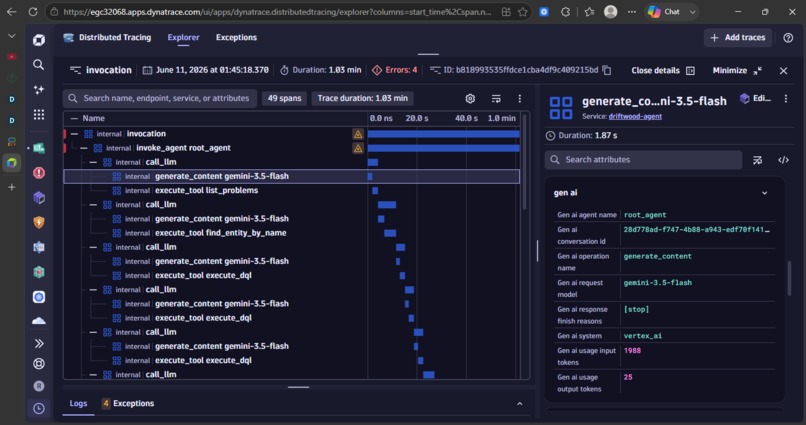Click the input tokens value 1988

[x=632, y=350]
